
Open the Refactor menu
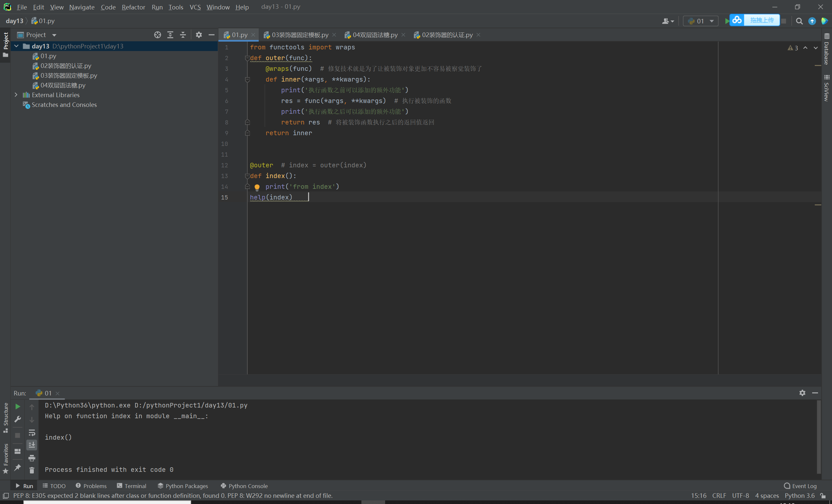(x=133, y=7)
